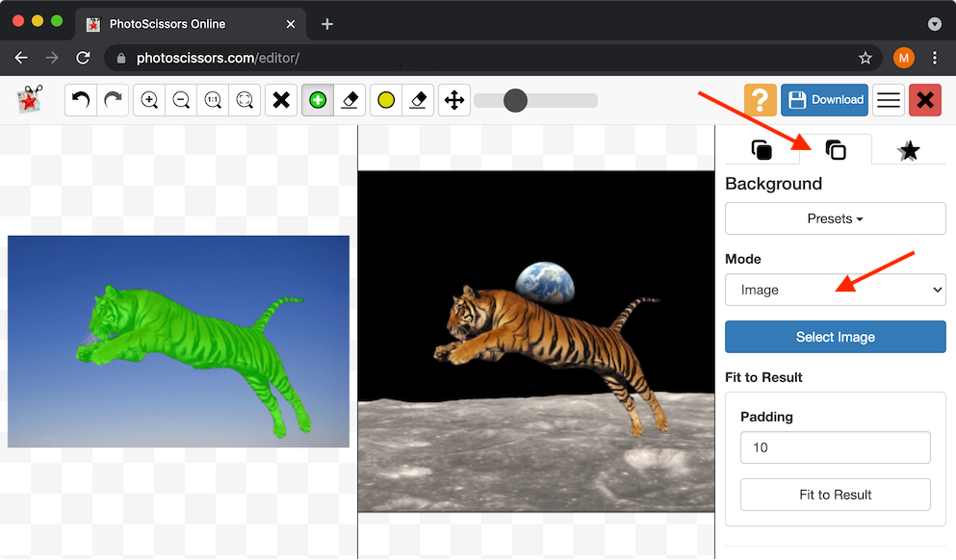Click the zoom in magnifier icon
The image size is (956, 560).
click(x=148, y=99)
